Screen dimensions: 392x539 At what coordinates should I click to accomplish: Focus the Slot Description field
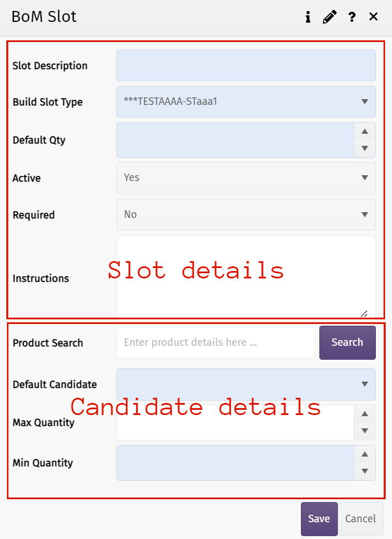pos(246,66)
